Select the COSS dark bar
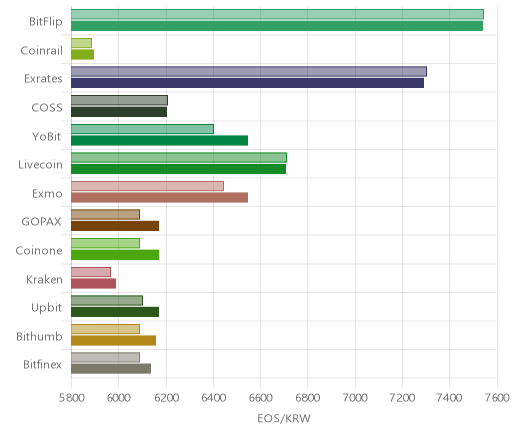512x436 pixels. point(119,112)
